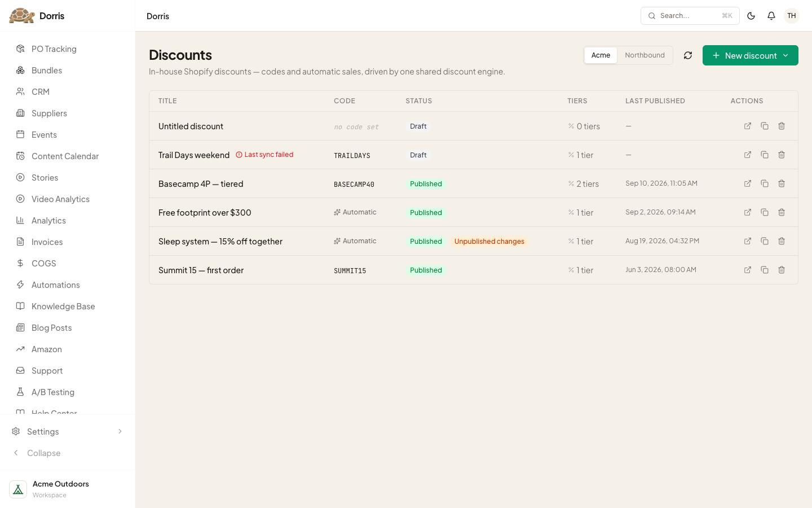Click the Sep 10, 2026 published date

[x=661, y=183]
